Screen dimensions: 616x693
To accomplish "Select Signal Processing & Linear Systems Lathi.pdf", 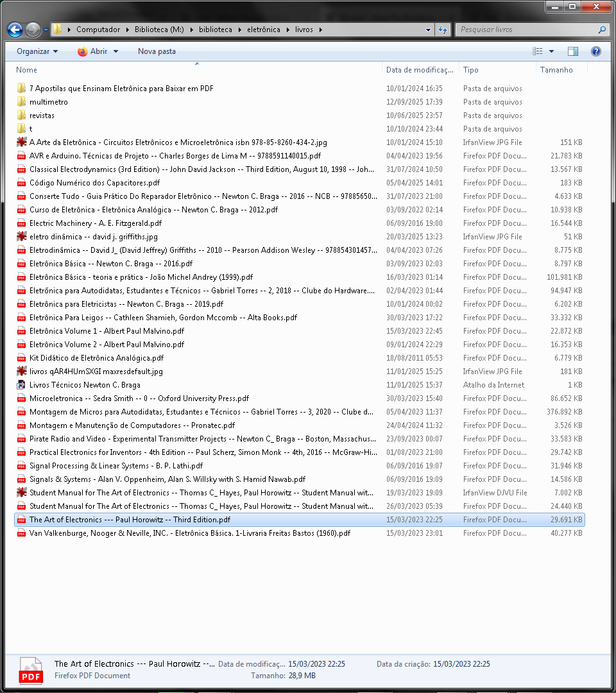I will (x=116, y=466).
